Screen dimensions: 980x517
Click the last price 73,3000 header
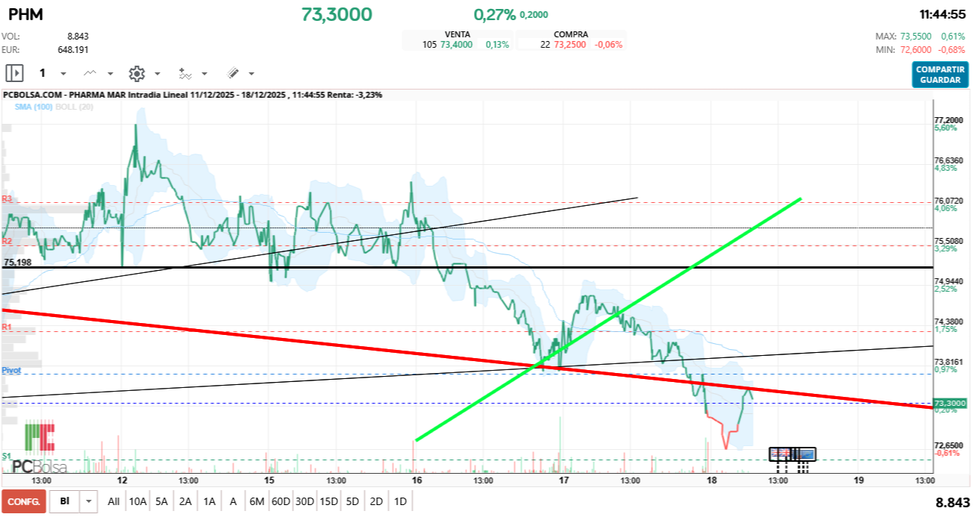click(x=337, y=14)
